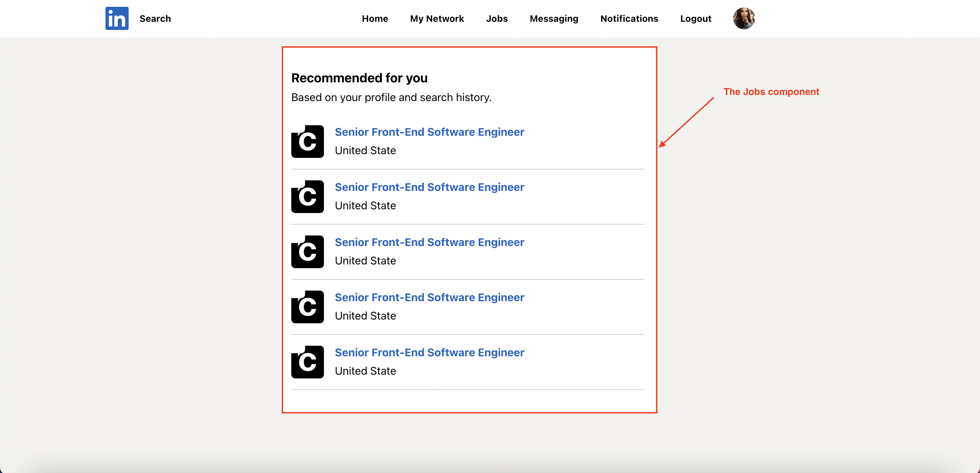
Task: Open the My Network menu item
Action: click(x=437, y=19)
